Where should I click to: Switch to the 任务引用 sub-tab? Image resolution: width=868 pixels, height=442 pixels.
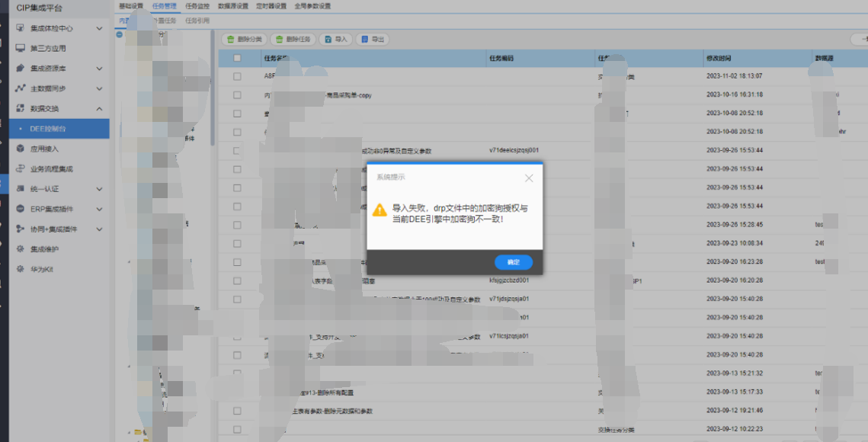point(197,21)
